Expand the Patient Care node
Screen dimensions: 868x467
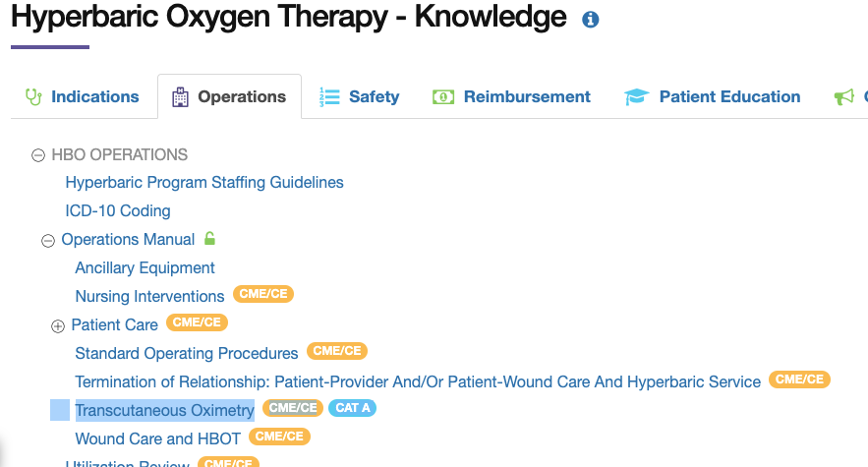58,326
